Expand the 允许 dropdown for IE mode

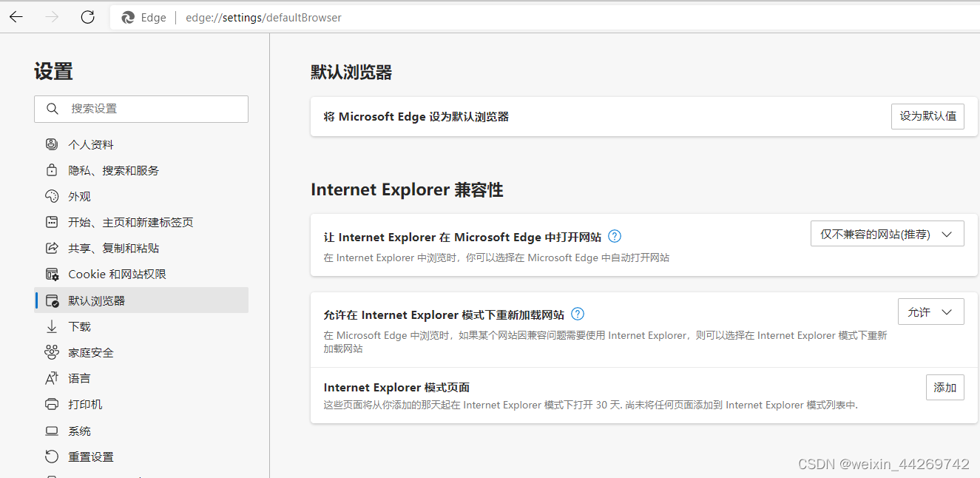coord(930,312)
